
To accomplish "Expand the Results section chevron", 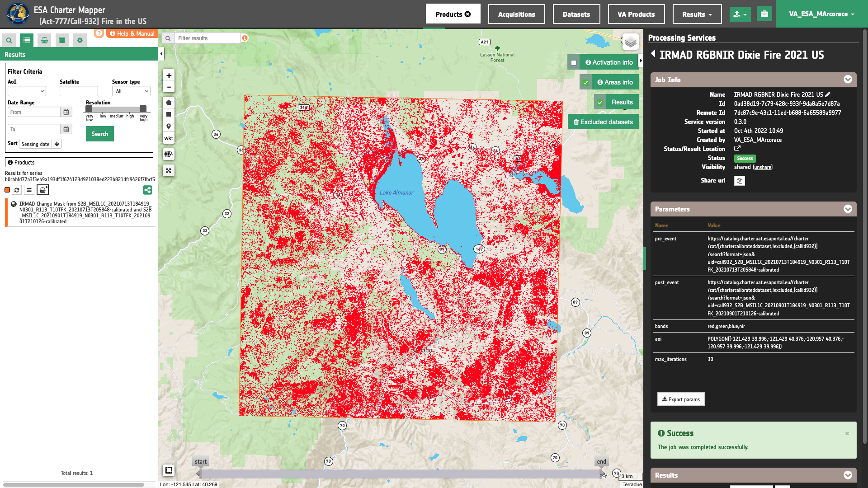I will tap(848, 475).
